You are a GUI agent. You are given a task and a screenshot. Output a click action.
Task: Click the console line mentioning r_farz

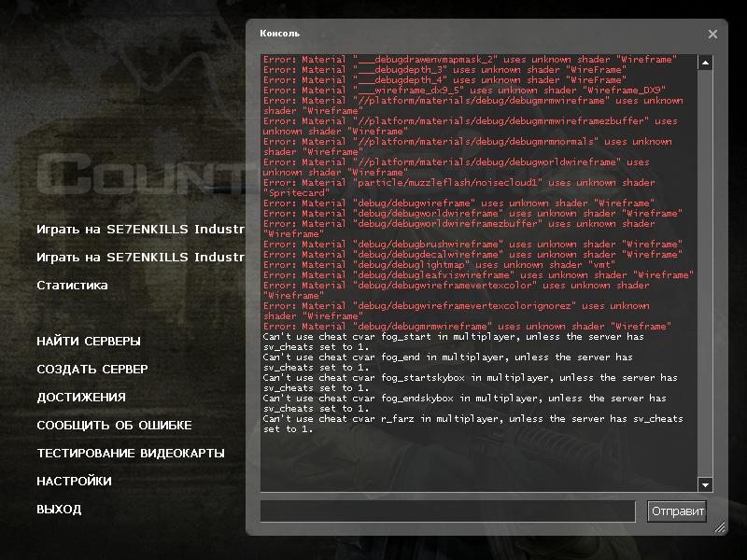click(x=472, y=424)
